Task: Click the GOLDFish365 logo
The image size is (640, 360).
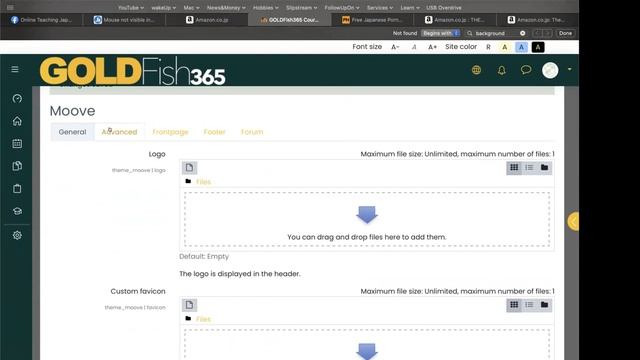Action: [x=132, y=70]
